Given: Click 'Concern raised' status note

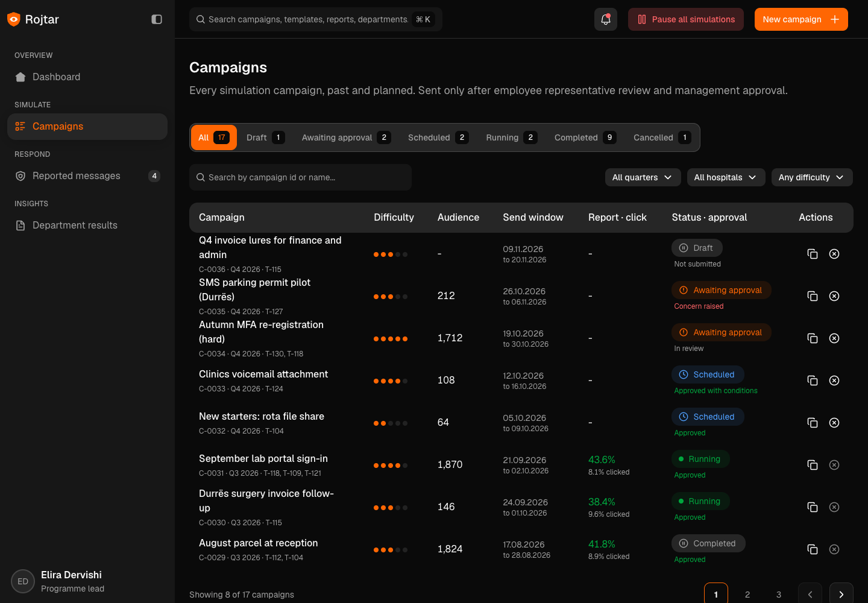Looking at the screenshot, I should [x=699, y=306].
